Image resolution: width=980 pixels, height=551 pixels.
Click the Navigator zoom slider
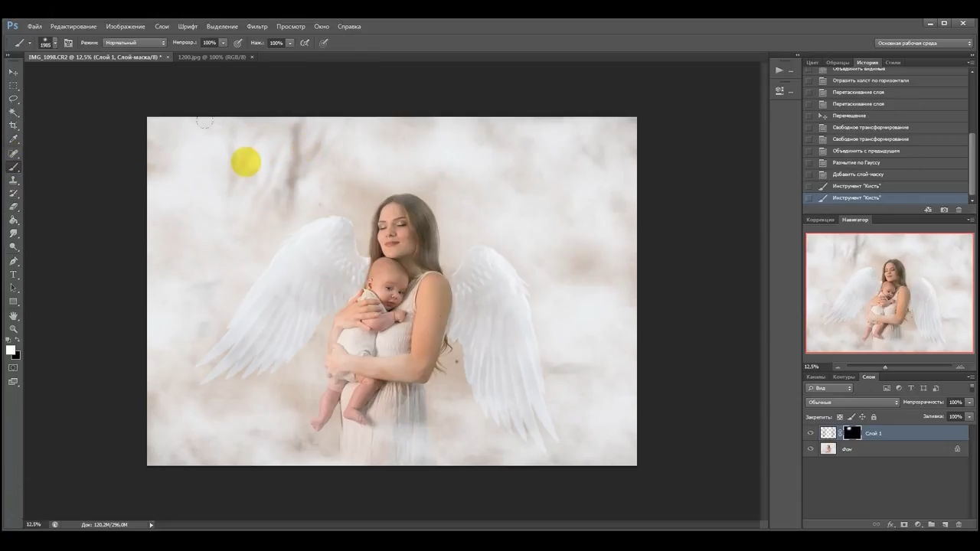[x=885, y=367]
